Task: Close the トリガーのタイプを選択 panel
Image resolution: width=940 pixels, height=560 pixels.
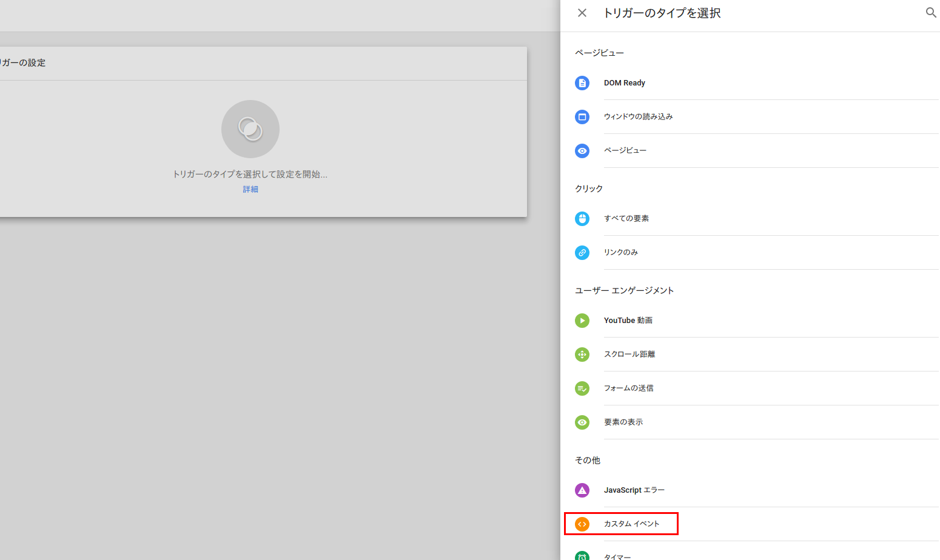Action: [582, 13]
